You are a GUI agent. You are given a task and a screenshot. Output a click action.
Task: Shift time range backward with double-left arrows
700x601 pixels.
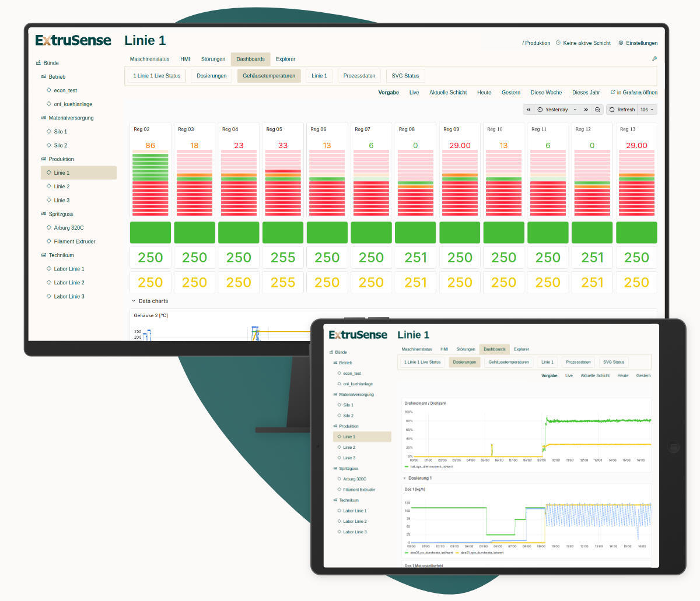pos(528,110)
